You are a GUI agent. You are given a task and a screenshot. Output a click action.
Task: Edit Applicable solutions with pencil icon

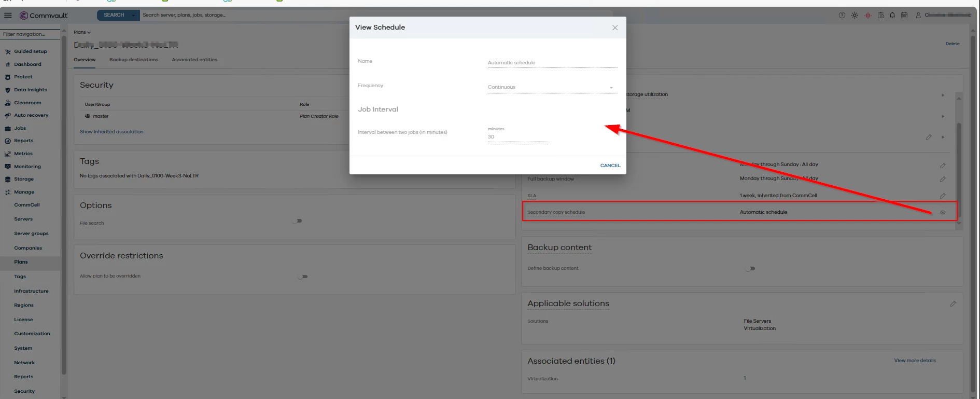tap(953, 304)
